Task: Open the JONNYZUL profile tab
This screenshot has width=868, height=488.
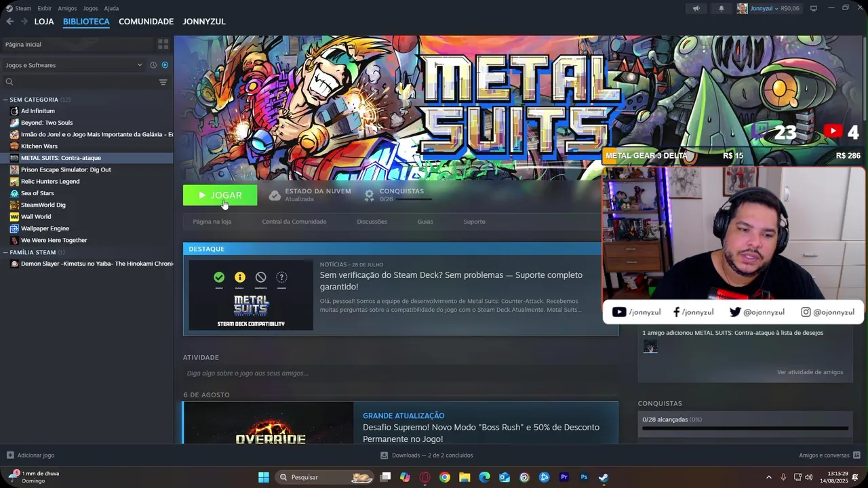Action: coord(204,22)
